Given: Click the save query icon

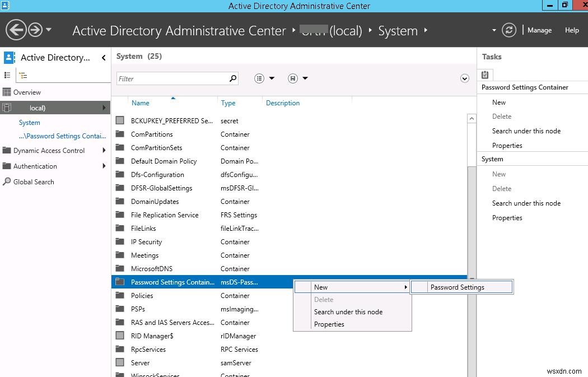Looking at the screenshot, I should [292, 78].
